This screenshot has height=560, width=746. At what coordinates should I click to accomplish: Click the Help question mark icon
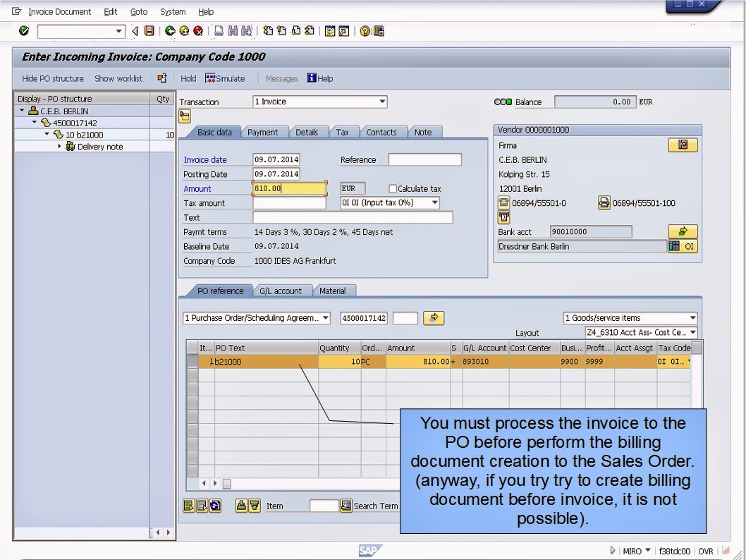363,31
